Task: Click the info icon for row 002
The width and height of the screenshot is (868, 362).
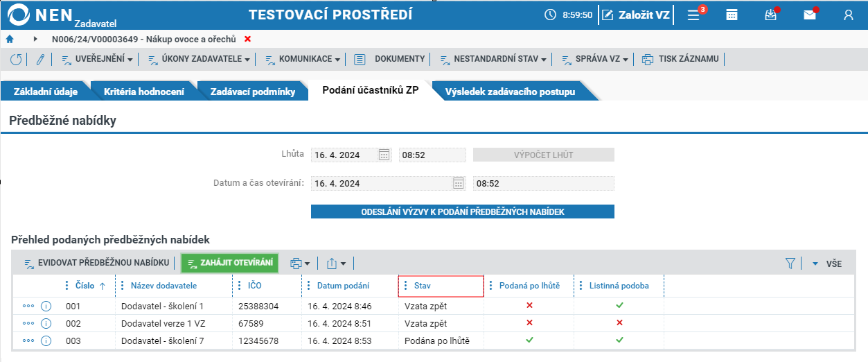Action: 46,324
